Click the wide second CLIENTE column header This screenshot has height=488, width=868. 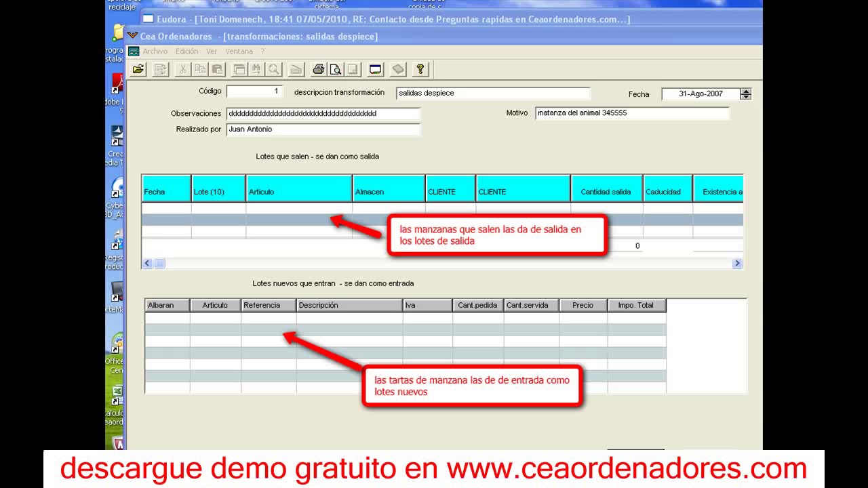pos(523,188)
